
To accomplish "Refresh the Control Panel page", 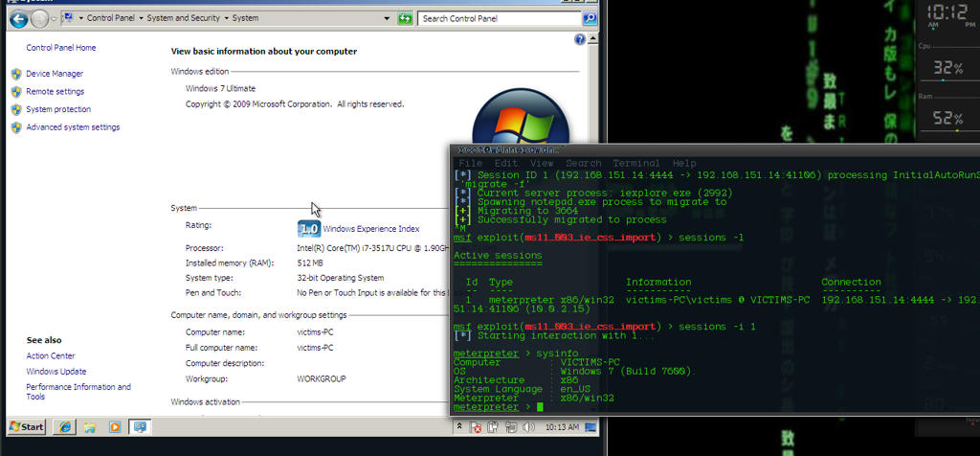I will point(406,18).
